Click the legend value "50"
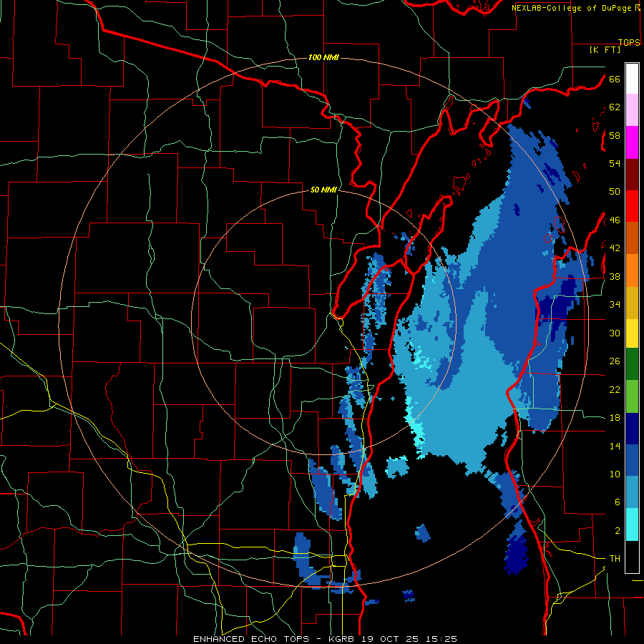 [615, 192]
